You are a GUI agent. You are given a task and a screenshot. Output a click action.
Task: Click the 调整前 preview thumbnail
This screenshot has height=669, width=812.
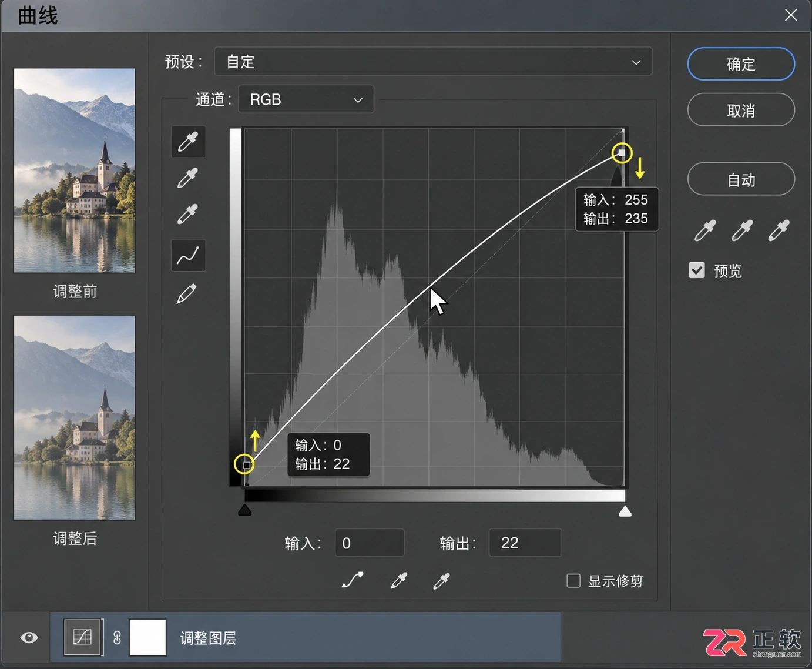75,170
